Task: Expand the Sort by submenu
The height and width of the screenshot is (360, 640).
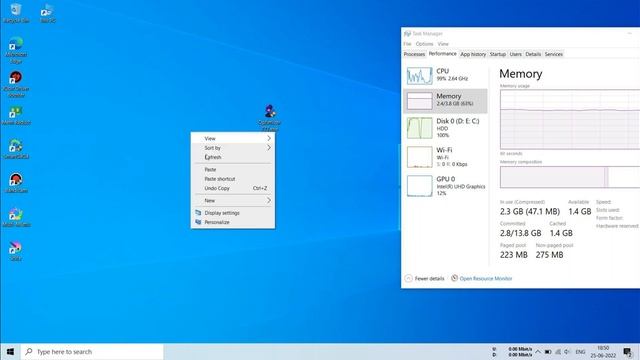Action: tap(233, 148)
